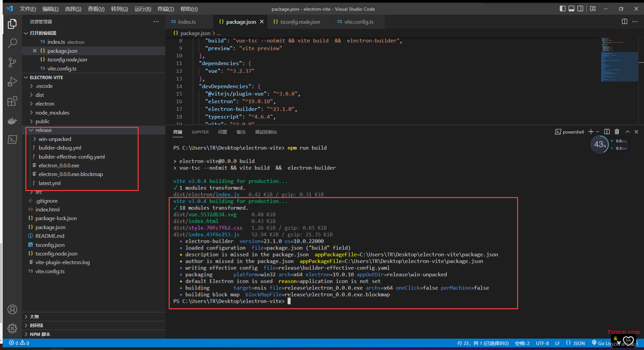The image size is (644, 350).
Task: Click the VS Code logo icon
Action: (9, 9)
